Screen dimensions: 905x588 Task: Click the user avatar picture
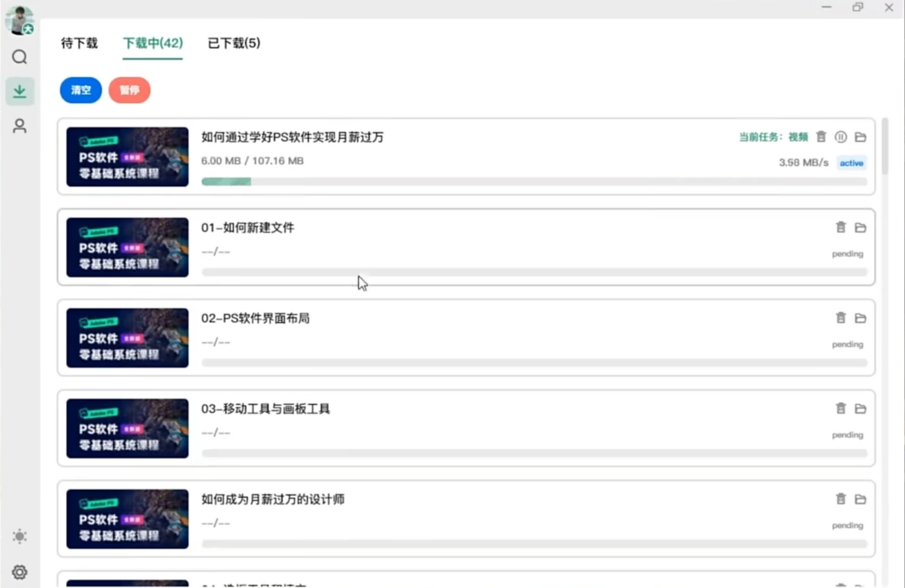point(19,20)
